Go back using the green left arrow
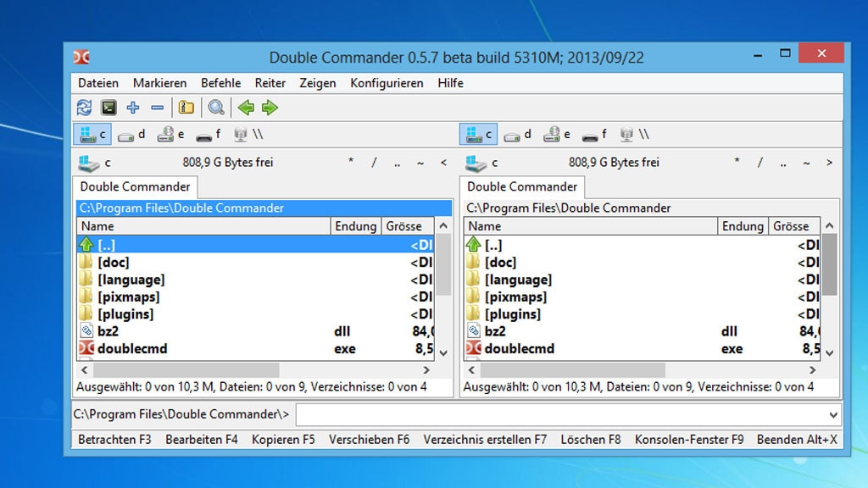 click(248, 108)
